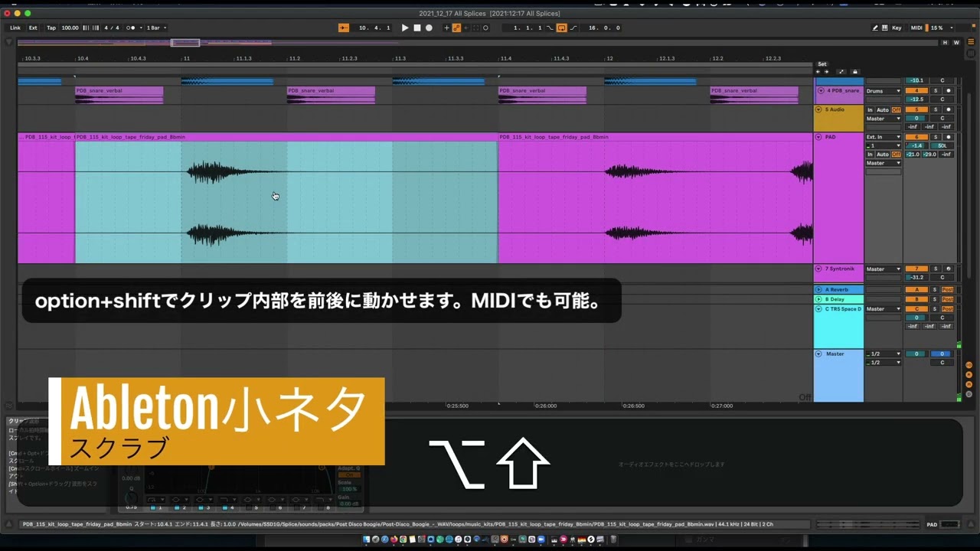Solo the 5 Audio track
Screen dimensions: 980x551
click(x=935, y=109)
